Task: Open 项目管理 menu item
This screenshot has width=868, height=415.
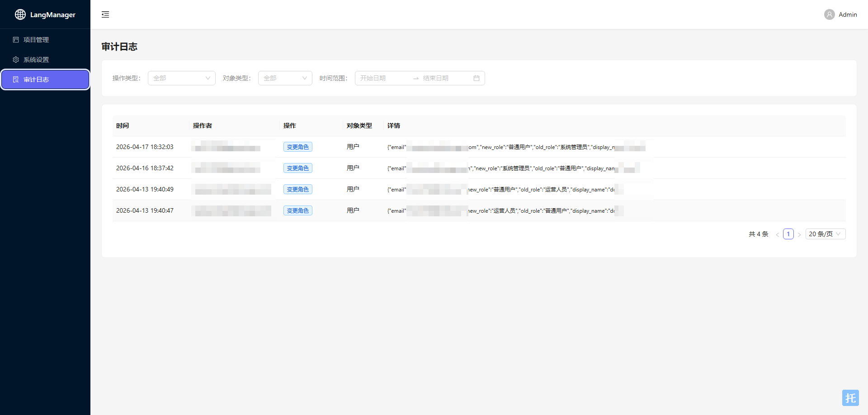Action: point(45,40)
